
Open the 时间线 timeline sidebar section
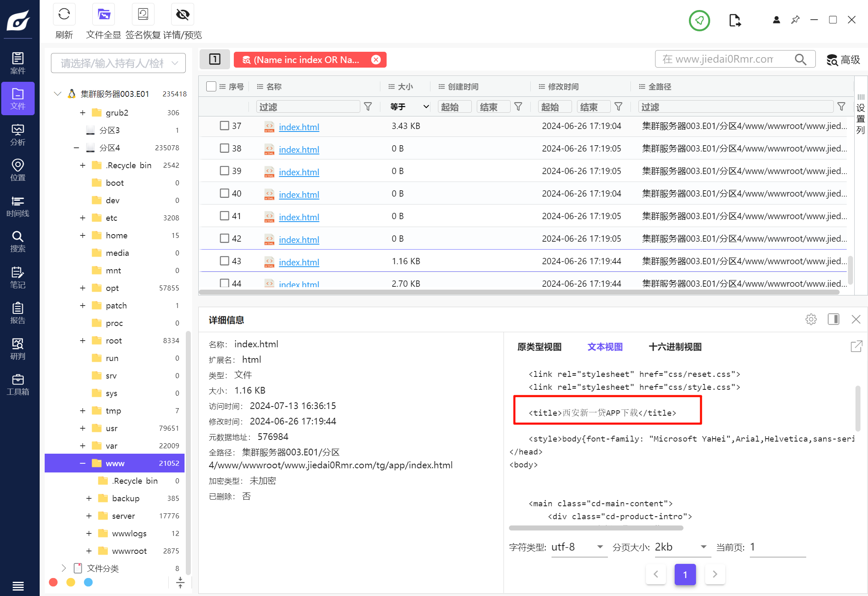(x=18, y=207)
